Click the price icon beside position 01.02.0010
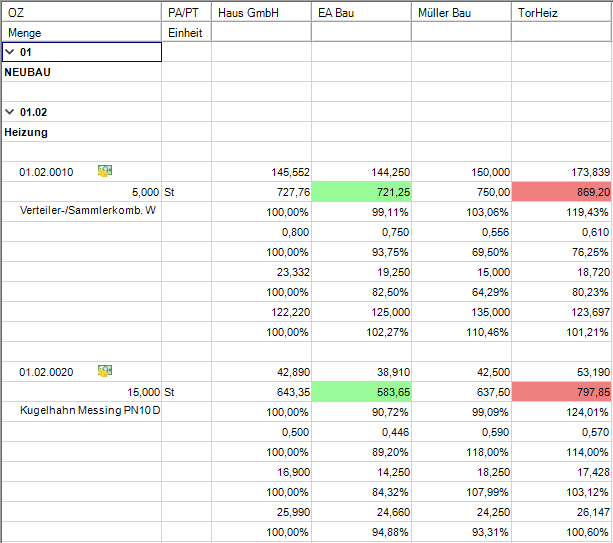The width and height of the screenshot is (613, 543). coord(105,171)
